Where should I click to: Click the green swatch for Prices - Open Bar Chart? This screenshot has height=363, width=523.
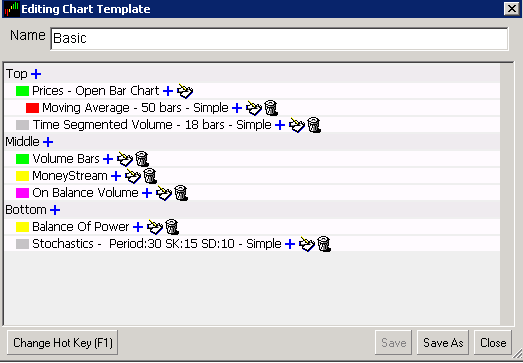(22, 91)
